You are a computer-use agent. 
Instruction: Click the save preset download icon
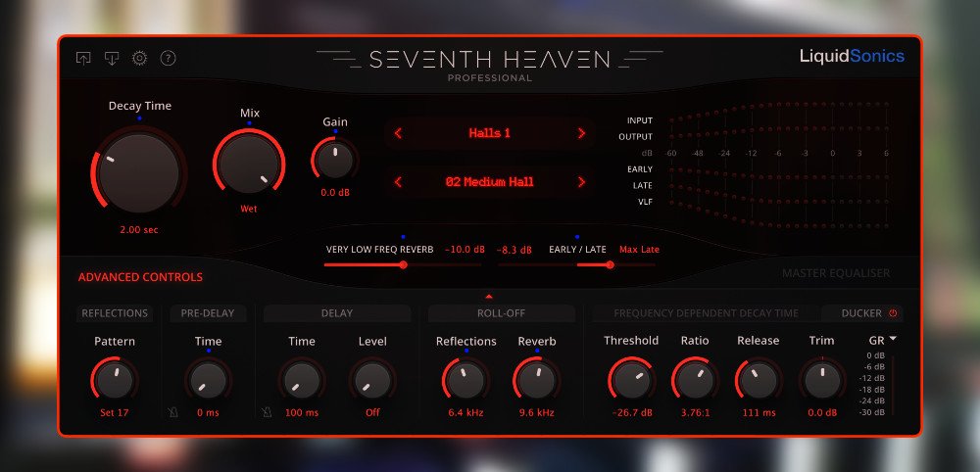coord(112,58)
